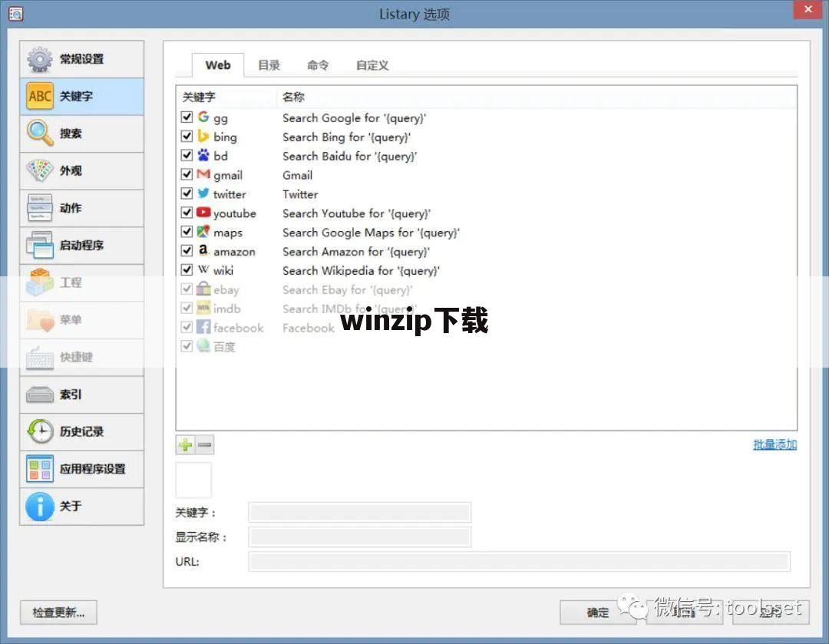Select 'Search Google Maps for {query}' text
The image size is (829, 644).
[372, 233]
